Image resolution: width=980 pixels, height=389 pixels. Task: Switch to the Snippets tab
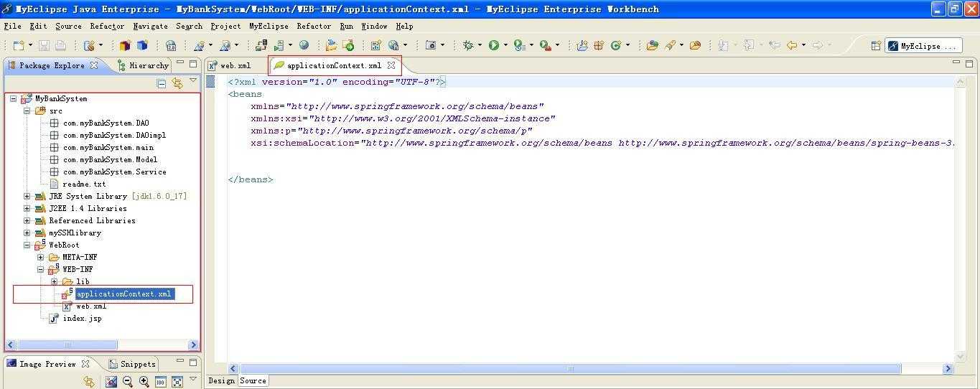(x=132, y=364)
